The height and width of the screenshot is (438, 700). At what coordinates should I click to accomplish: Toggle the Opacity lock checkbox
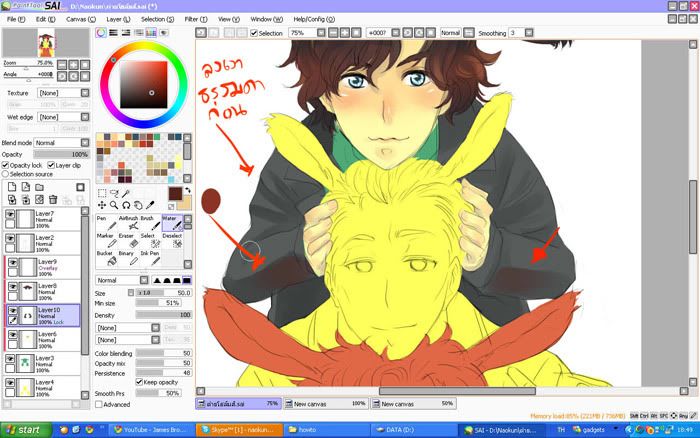[x=6, y=165]
